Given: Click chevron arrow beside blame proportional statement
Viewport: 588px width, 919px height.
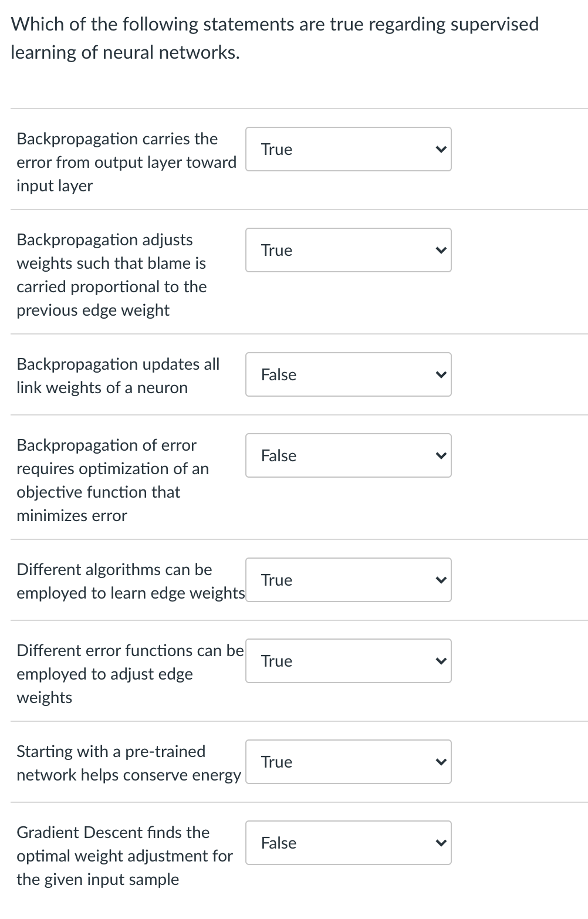Looking at the screenshot, I should (x=441, y=250).
